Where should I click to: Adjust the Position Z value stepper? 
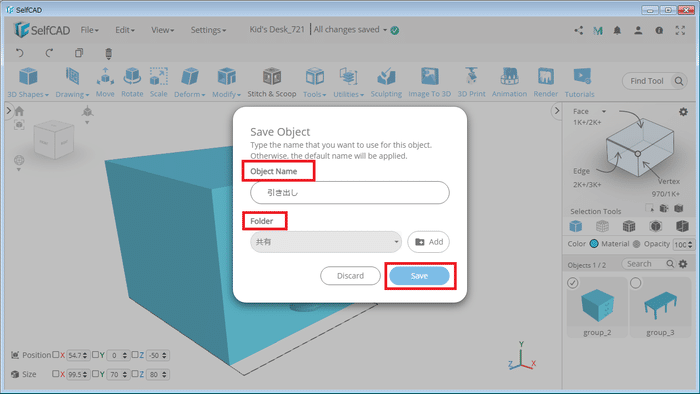(x=164, y=356)
